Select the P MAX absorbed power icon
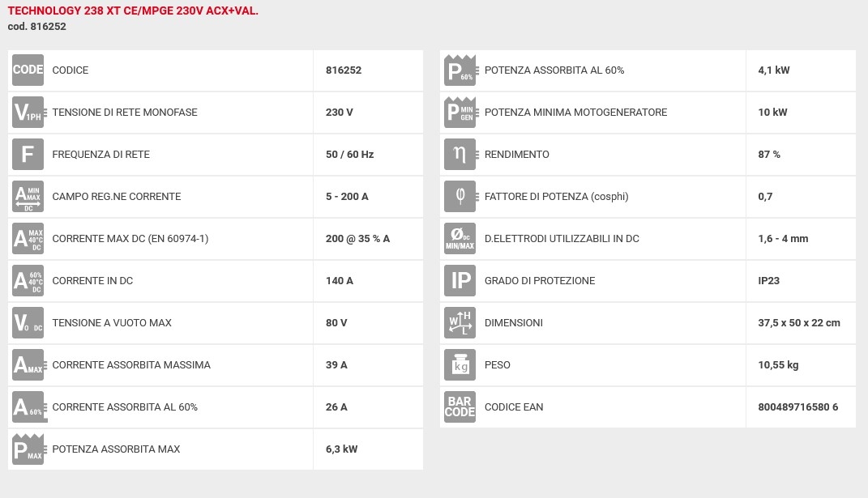The width and height of the screenshot is (868, 498). coord(29,449)
